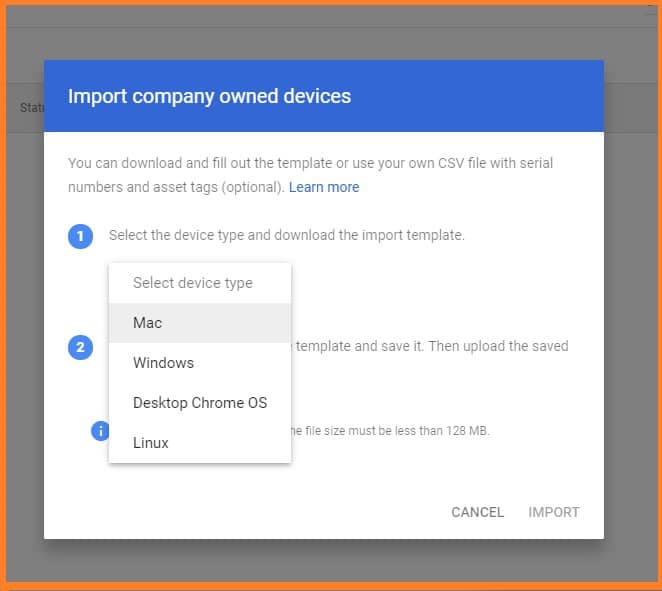Viewport: 662px width, 591px height.
Task: Click the partially hidden Status column header
Action: point(32,107)
